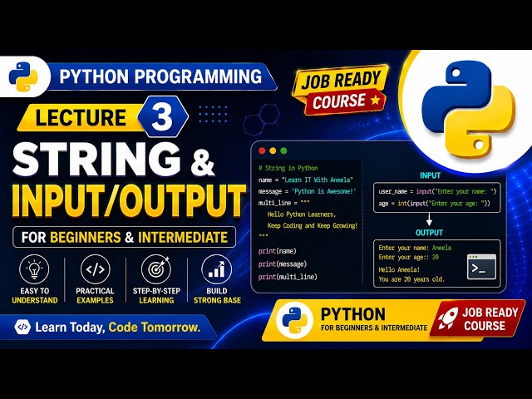Click the yellow LECTURE label
The height and width of the screenshot is (399, 532).
pos(81,117)
